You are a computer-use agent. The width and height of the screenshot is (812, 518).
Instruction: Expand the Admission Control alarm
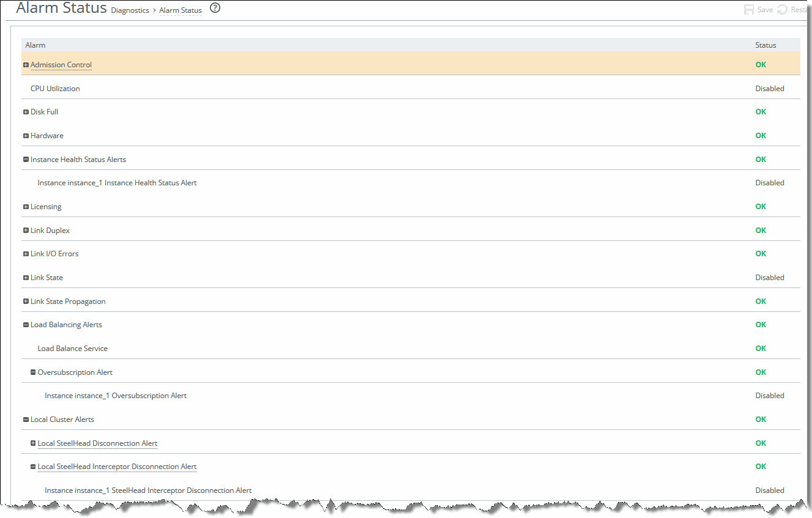click(26, 65)
